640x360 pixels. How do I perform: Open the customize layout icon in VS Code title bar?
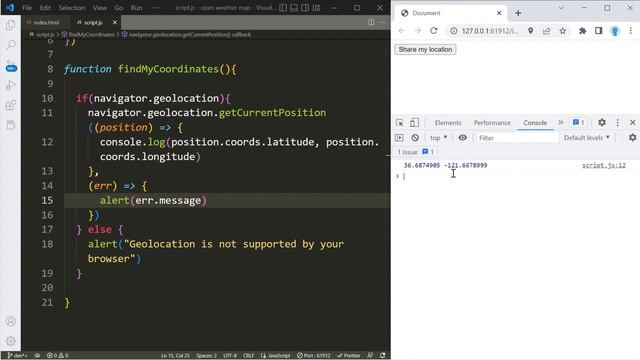(316, 8)
